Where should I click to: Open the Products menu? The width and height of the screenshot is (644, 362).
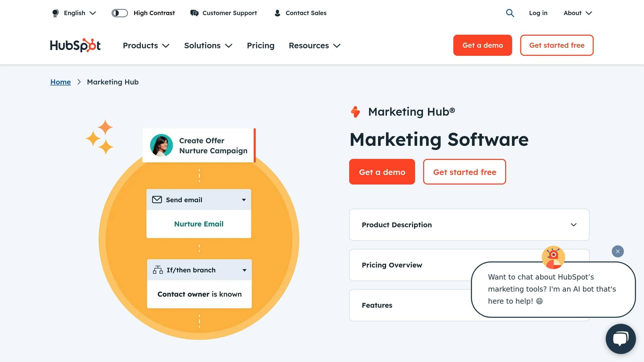point(146,46)
